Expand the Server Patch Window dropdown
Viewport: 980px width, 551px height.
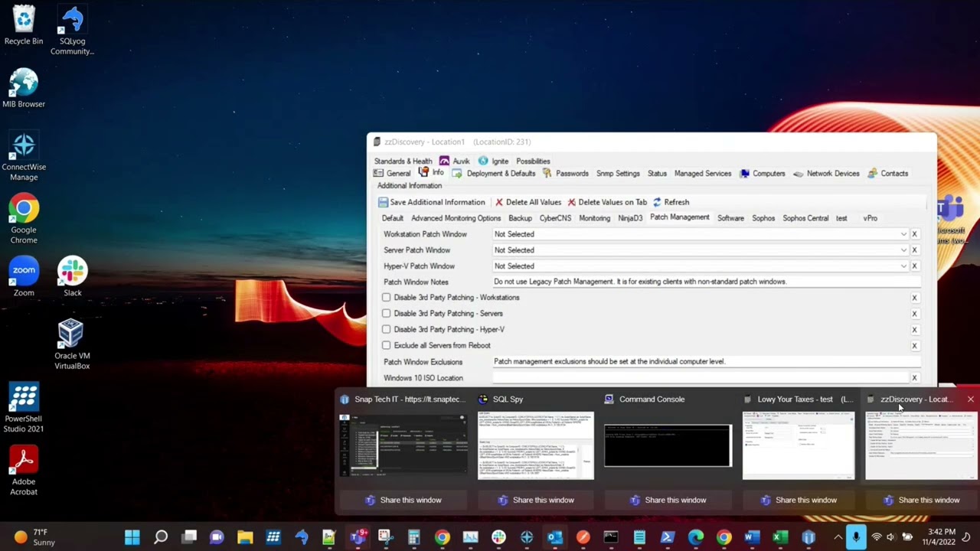[903, 250]
